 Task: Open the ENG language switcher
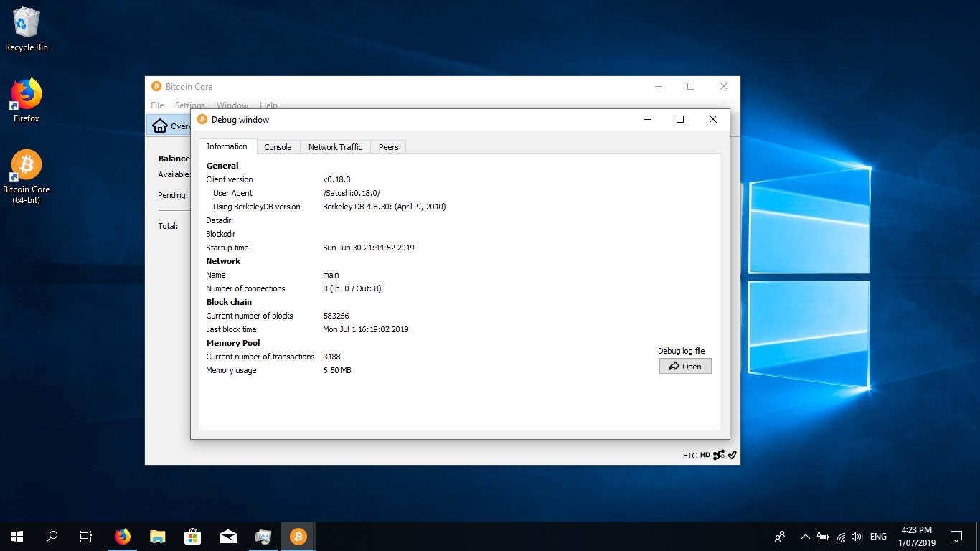(877, 536)
